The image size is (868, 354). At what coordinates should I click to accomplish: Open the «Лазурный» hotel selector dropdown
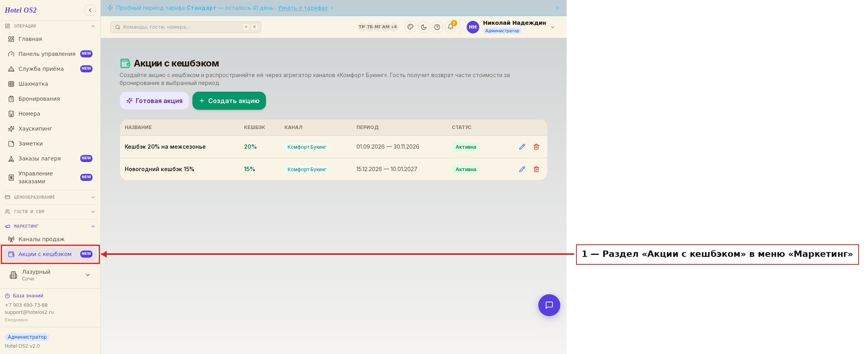click(50, 275)
